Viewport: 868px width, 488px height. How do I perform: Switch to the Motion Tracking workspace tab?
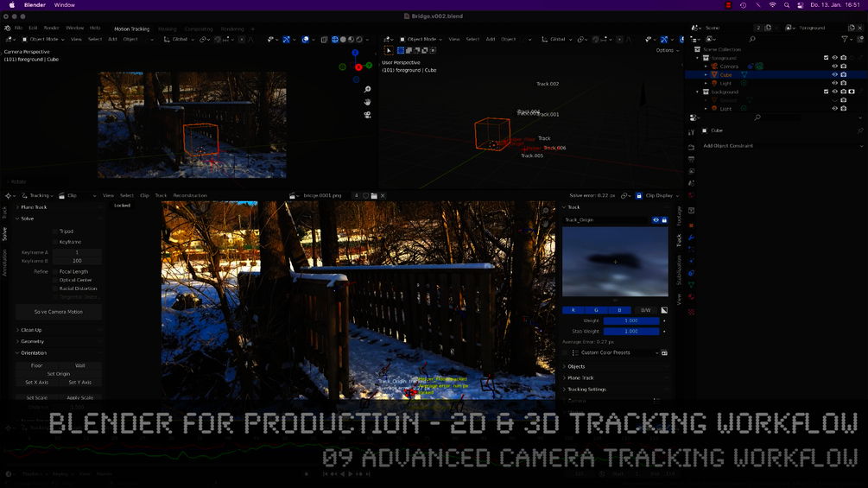pyautogui.click(x=132, y=29)
